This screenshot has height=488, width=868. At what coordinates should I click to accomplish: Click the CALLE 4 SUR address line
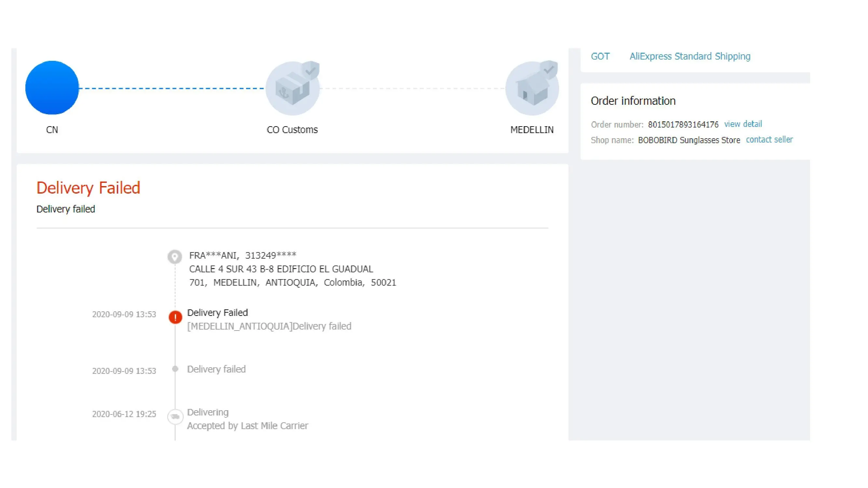pyautogui.click(x=281, y=269)
